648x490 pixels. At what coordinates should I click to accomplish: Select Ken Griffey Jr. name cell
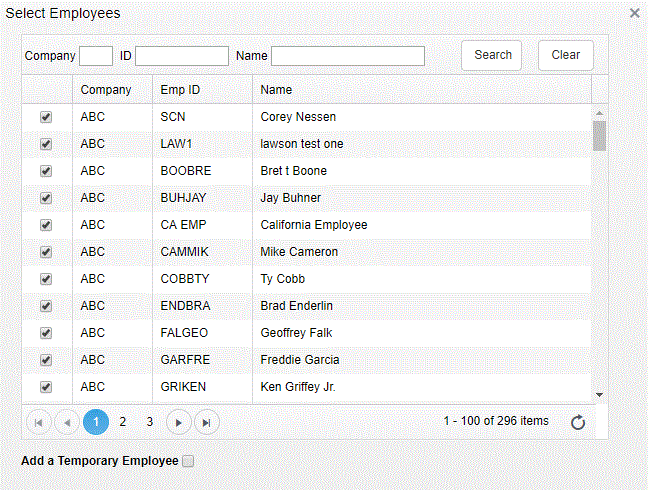422,387
